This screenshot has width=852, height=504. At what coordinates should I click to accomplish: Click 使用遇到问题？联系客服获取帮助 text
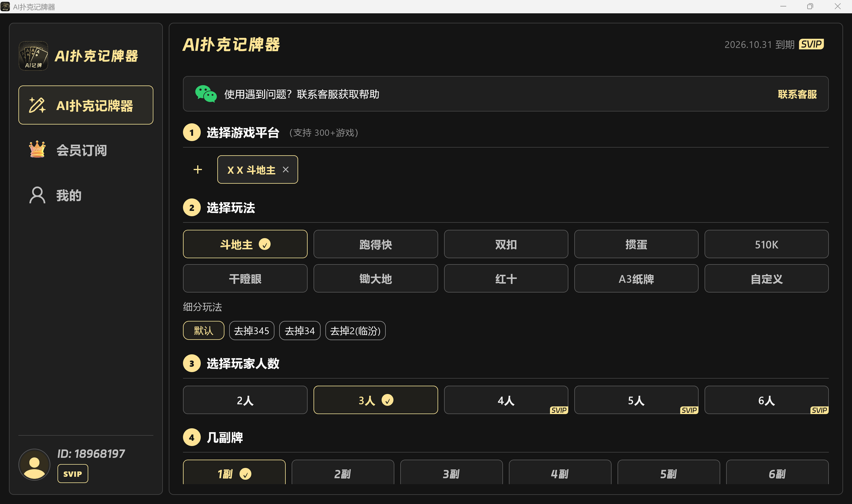coord(301,94)
